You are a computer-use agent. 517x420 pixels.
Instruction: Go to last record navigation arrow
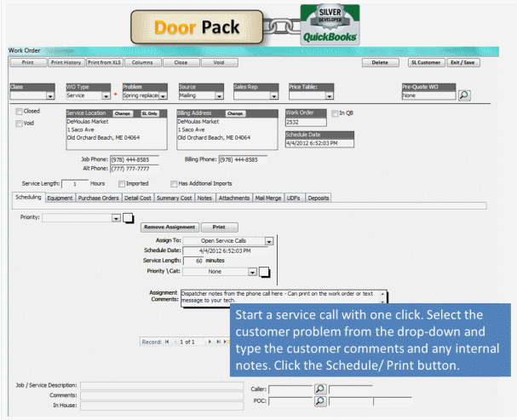[x=218, y=342]
